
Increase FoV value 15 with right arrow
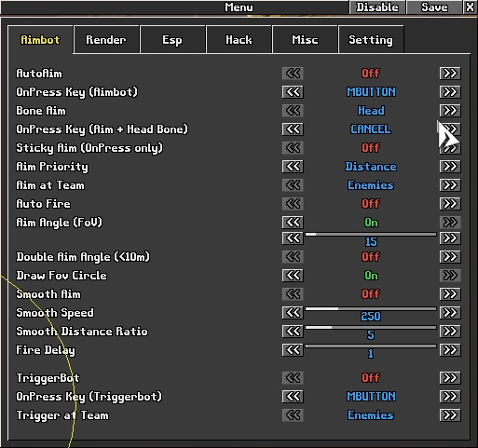(450, 238)
